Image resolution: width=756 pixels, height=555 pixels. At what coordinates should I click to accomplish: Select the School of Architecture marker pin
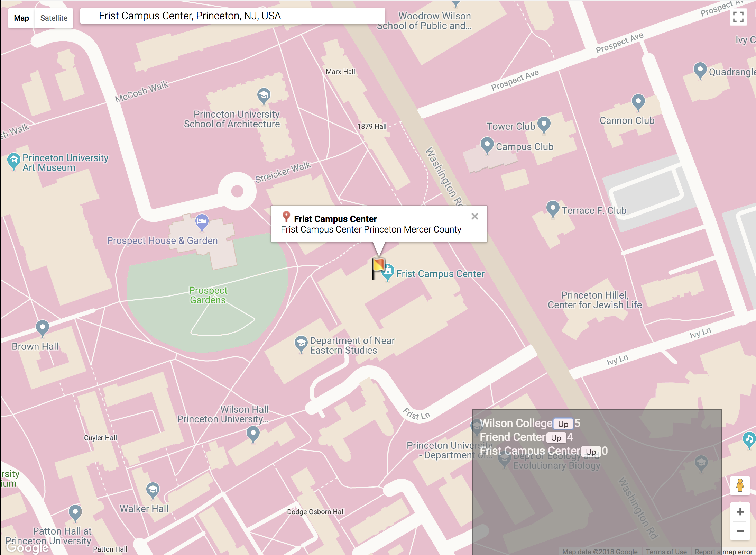tap(264, 95)
